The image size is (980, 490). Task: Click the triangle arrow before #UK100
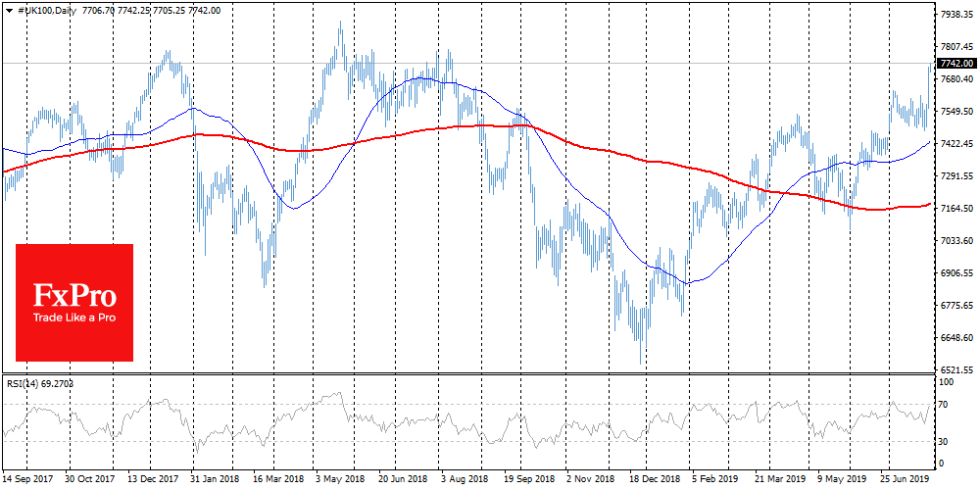tap(8, 10)
